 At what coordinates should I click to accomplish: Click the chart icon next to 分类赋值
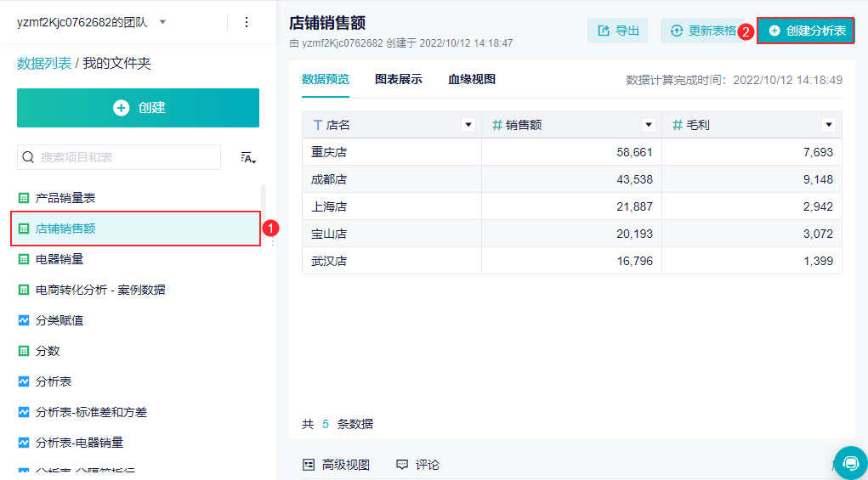[x=24, y=320]
